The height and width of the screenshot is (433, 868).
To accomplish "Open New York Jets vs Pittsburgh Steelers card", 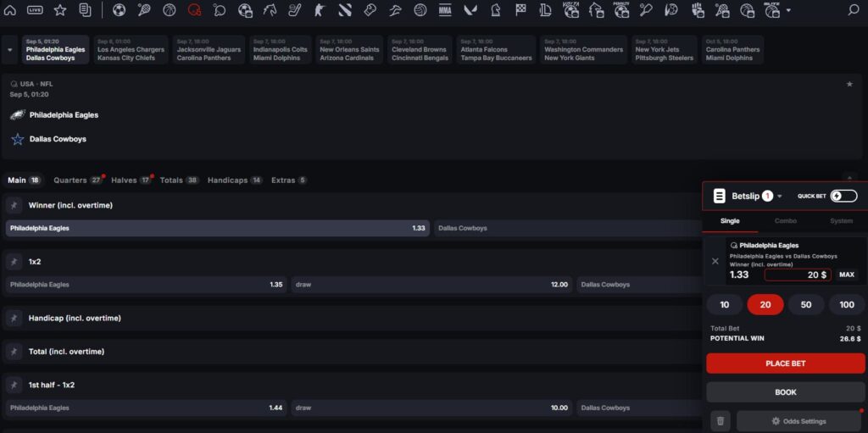I will point(664,50).
